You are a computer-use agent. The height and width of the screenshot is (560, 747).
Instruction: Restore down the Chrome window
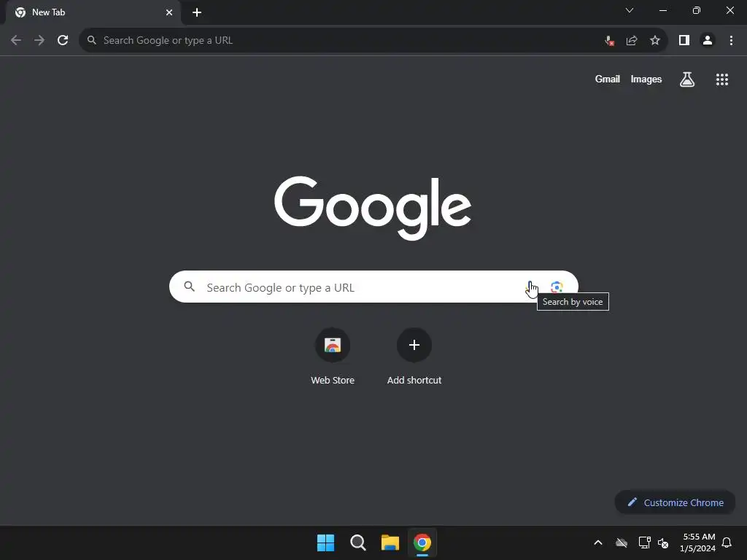pyautogui.click(x=697, y=10)
